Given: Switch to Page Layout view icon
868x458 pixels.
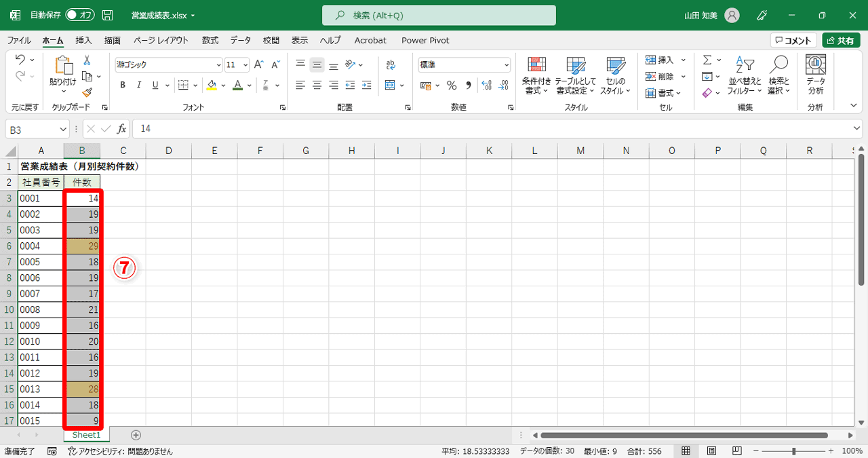Looking at the screenshot, I should [x=711, y=451].
